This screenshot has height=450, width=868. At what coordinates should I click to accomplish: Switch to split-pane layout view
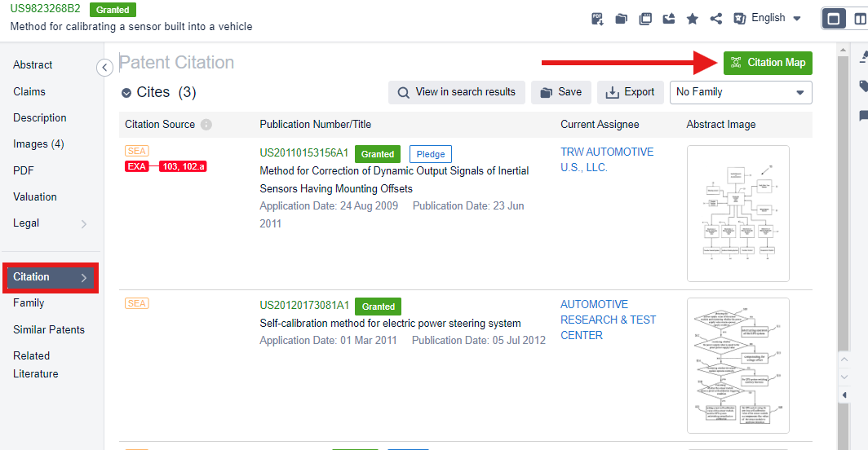click(x=859, y=18)
